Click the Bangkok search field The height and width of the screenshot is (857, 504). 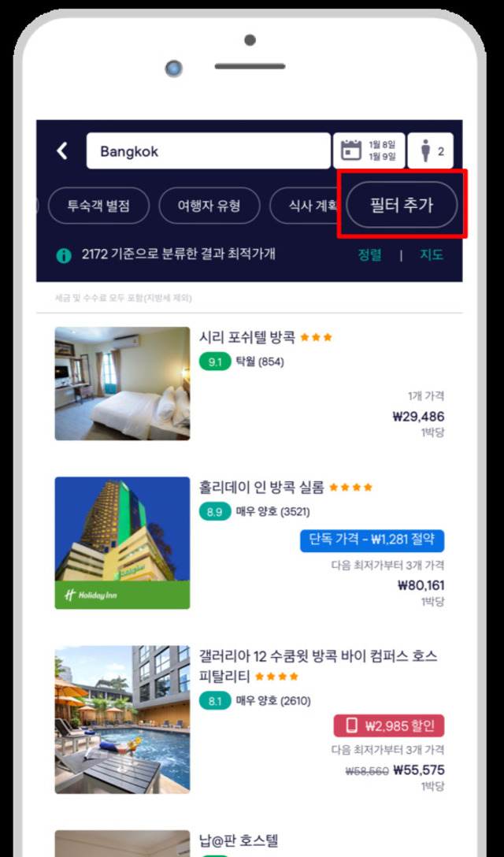[x=208, y=151]
